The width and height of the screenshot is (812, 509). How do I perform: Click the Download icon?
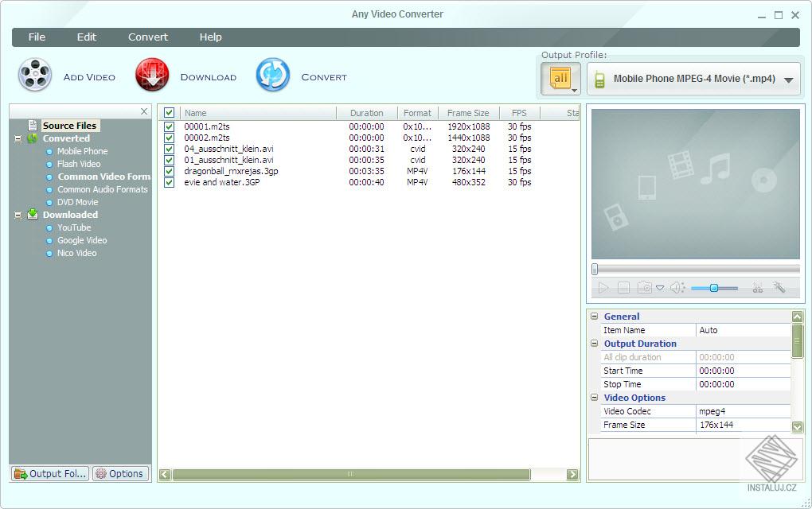[x=151, y=74]
